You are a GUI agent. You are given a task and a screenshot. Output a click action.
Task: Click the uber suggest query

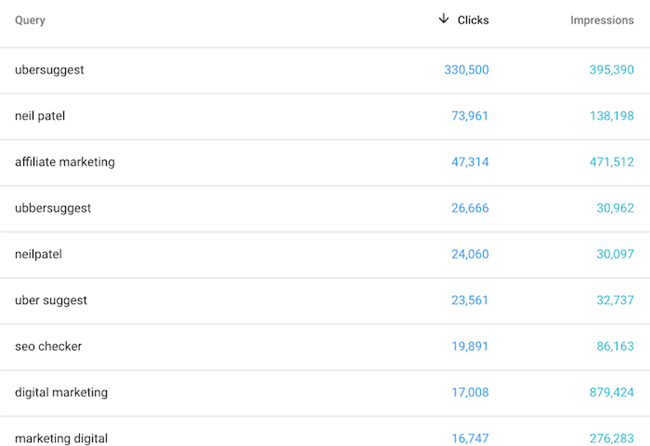click(51, 300)
